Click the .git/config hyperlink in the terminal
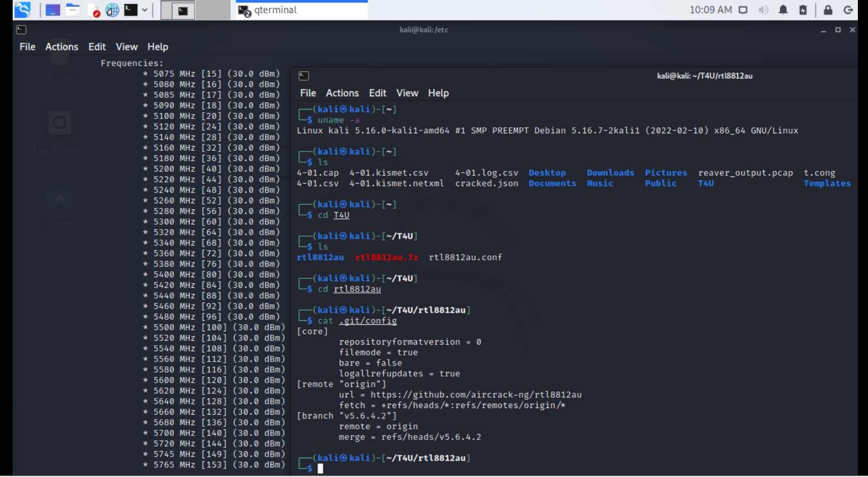The height and width of the screenshot is (477, 868). (368, 320)
